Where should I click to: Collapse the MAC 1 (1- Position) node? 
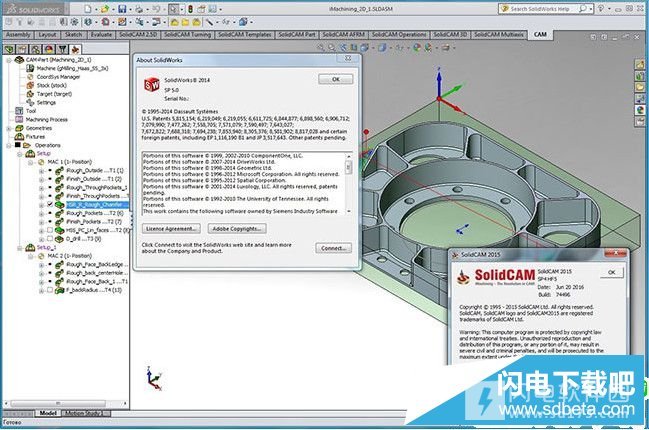(x=31, y=162)
